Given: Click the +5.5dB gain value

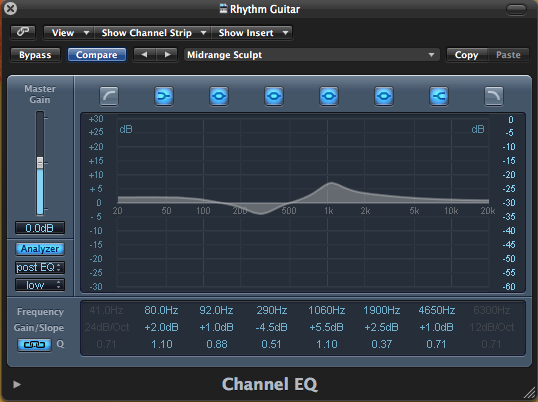Looking at the screenshot, I should pyautogui.click(x=327, y=327).
